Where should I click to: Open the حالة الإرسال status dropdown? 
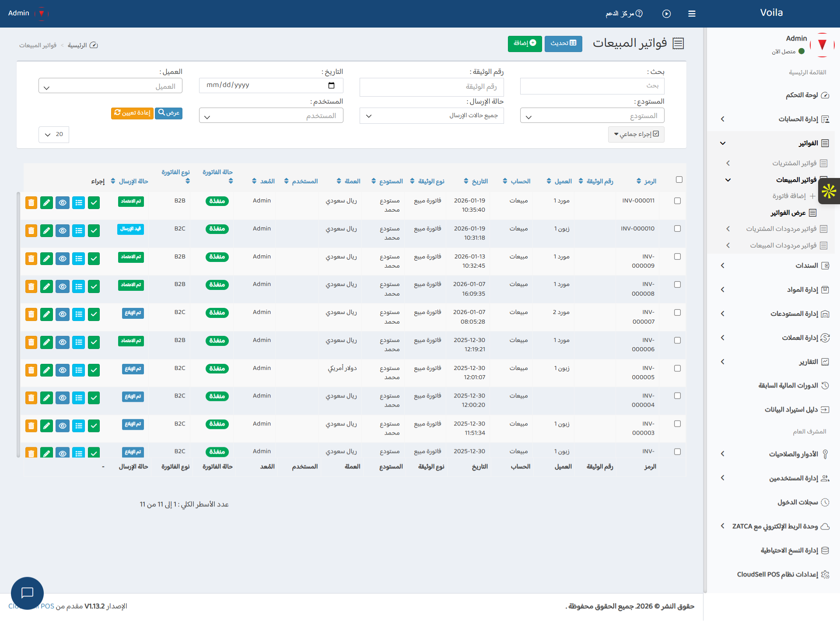431,116
